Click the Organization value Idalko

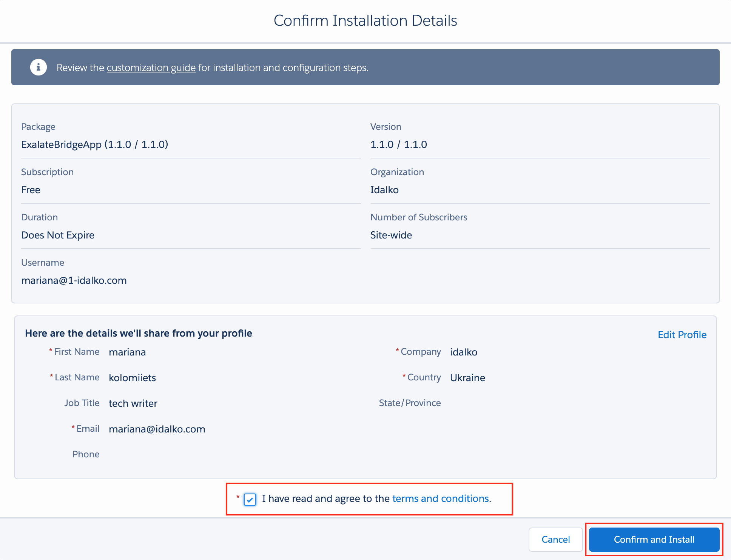pos(384,190)
